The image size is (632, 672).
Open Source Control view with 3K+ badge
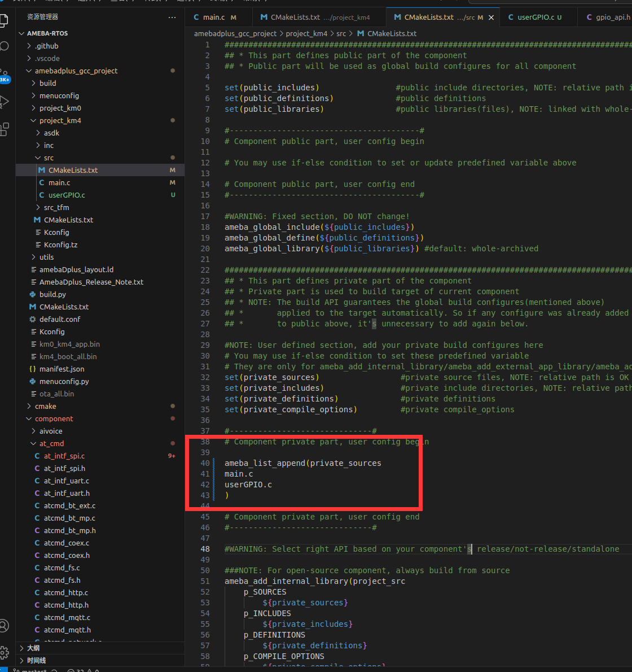point(4,76)
